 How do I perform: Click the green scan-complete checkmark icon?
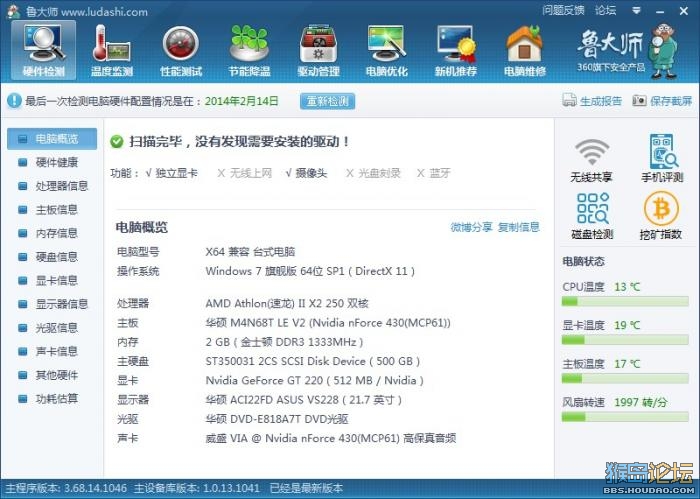tap(117, 142)
